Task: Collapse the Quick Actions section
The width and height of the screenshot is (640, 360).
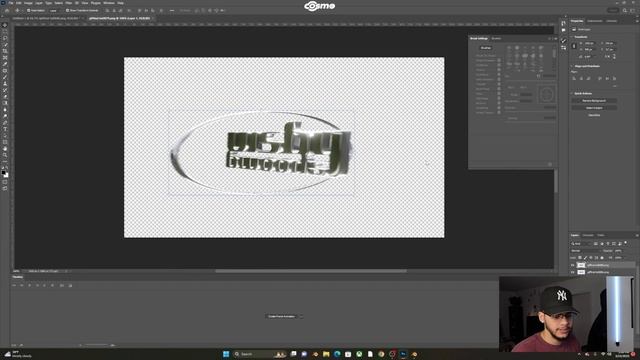Action: [571, 93]
